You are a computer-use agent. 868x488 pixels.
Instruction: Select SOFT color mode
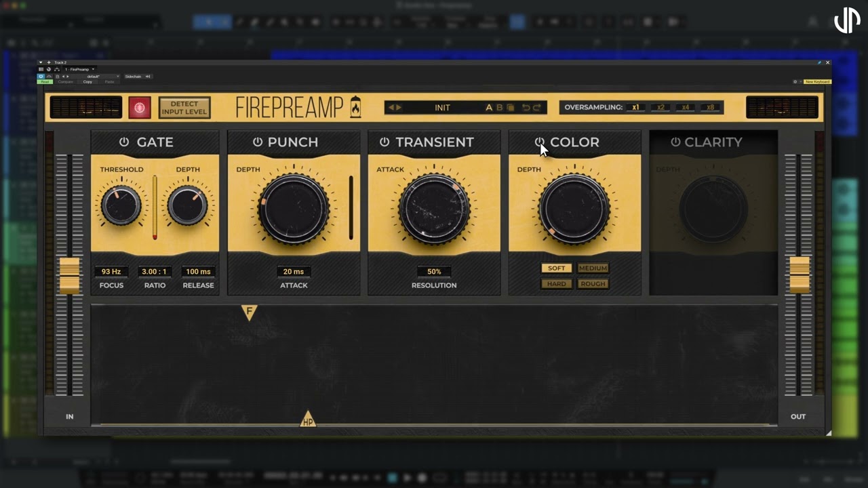click(556, 268)
